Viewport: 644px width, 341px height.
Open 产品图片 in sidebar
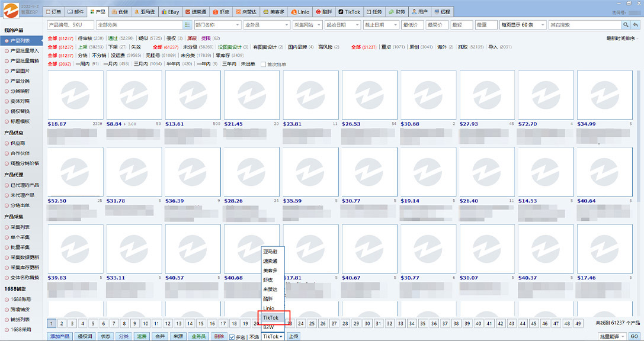[x=20, y=71]
